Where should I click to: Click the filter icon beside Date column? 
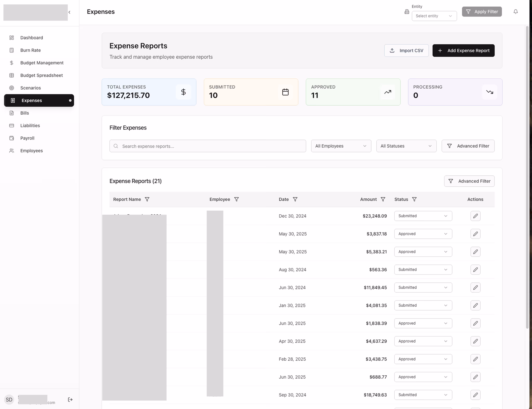[x=295, y=199]
